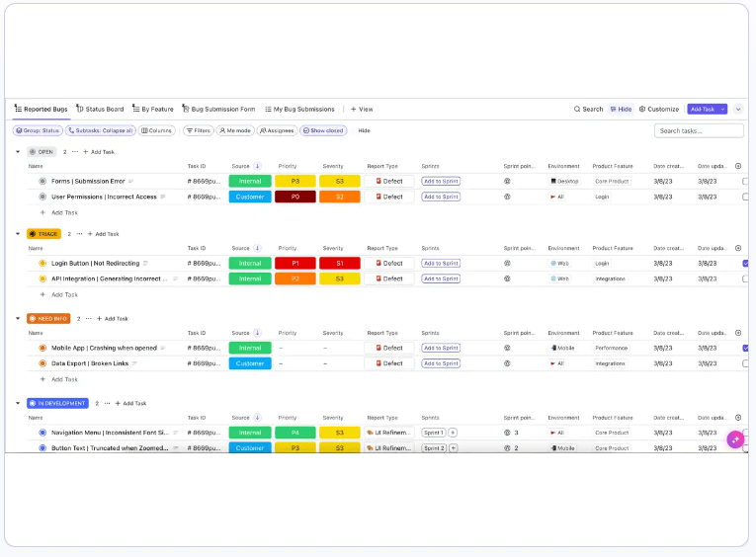Focus the Search tasks field

pos(699,130)
